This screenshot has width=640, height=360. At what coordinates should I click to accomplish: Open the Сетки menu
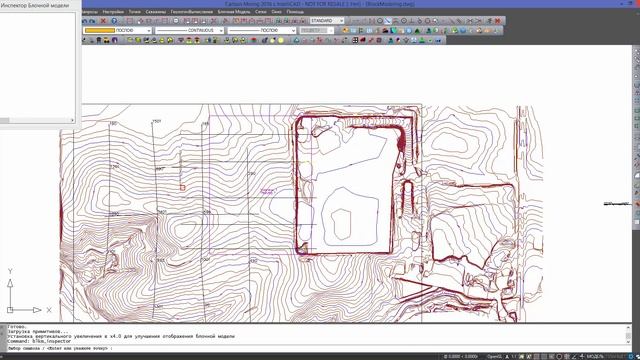click(260, 12)
